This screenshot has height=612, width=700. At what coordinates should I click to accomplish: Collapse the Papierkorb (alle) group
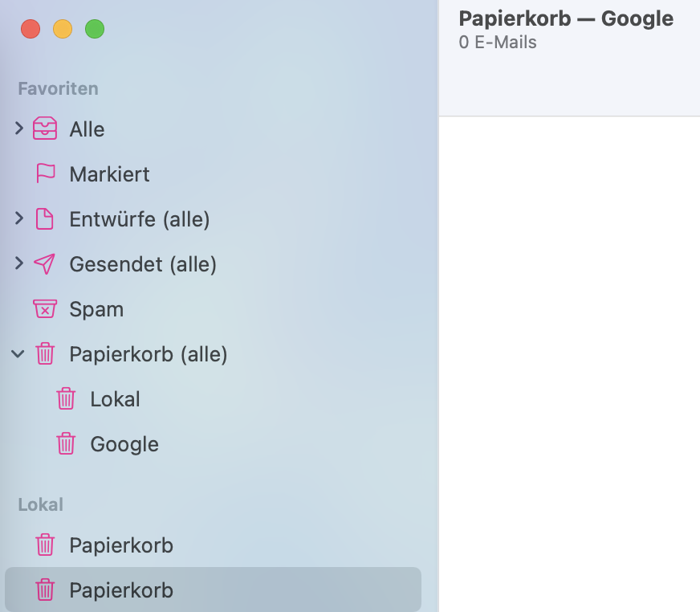click(19, 353)
